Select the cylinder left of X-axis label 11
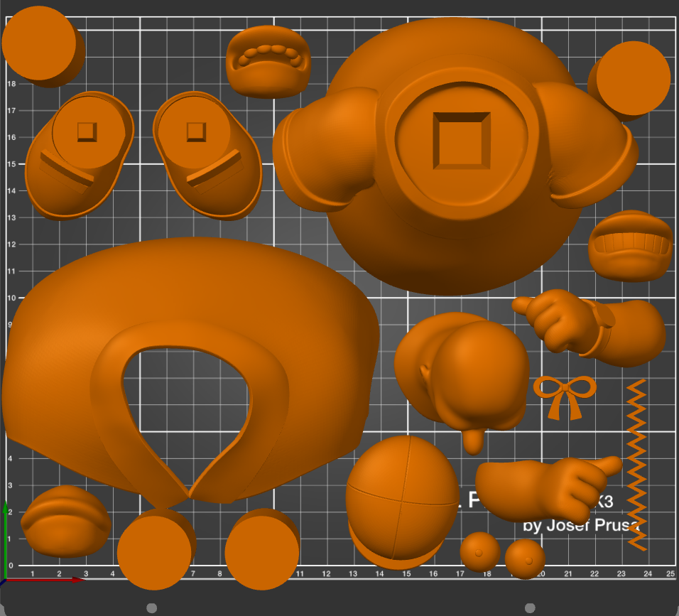 (x=262, y=549)
